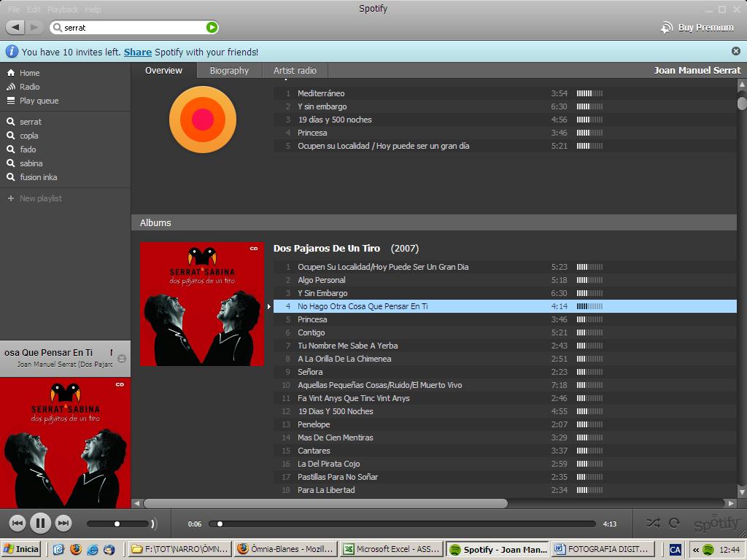
Task: Create a New playlist
Action: 41,198
